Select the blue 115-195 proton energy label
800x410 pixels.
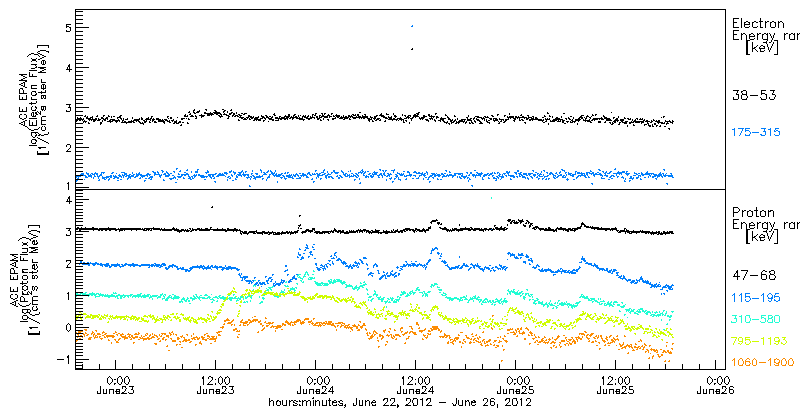[x=756, y=298]
